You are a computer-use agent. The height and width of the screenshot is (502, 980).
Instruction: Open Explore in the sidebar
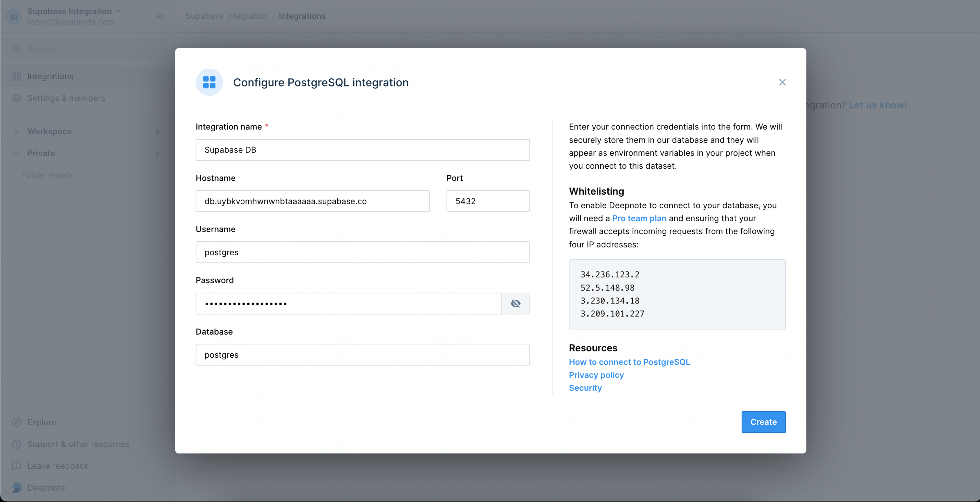[41, 422]
